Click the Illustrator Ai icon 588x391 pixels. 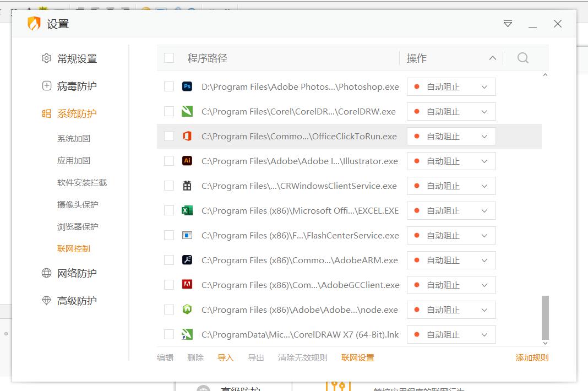click(x=187, y=161)
